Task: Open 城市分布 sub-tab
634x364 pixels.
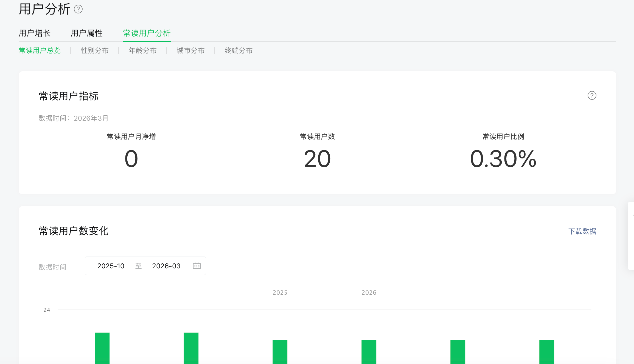Action: pyautogui.click(x=191, y=50)
